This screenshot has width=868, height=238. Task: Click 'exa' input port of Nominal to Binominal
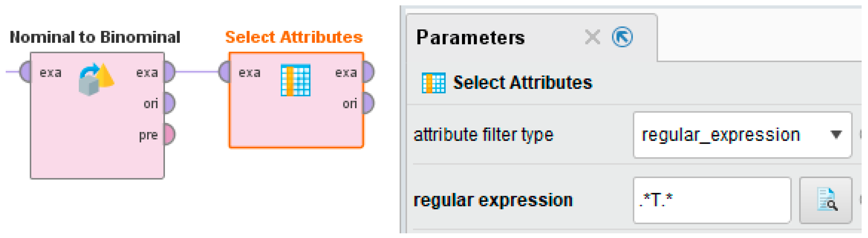pos(25,72)
